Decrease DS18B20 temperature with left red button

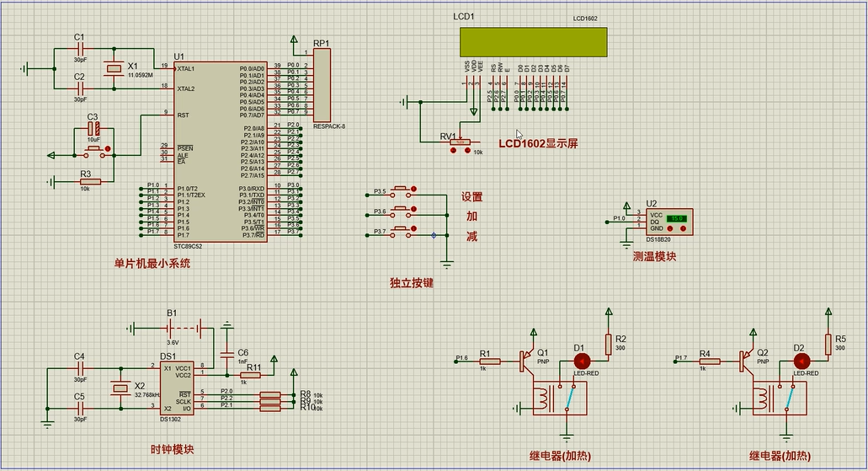[671, 228]
